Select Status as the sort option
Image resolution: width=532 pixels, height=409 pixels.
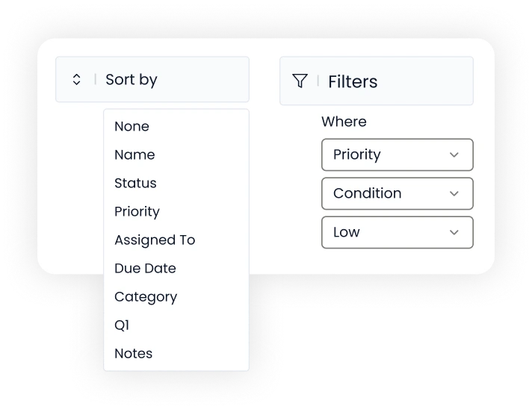pyautogui.click(x=135, y=184)
